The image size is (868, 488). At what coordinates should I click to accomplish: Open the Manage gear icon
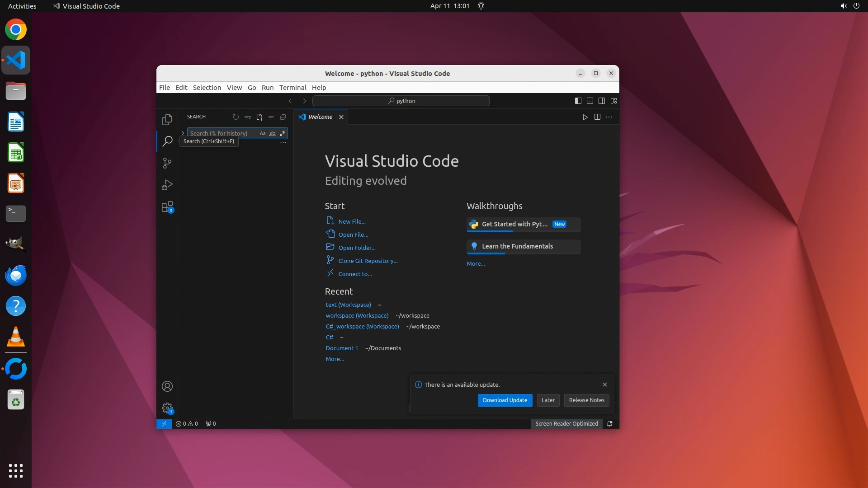(x=167, y=408)
